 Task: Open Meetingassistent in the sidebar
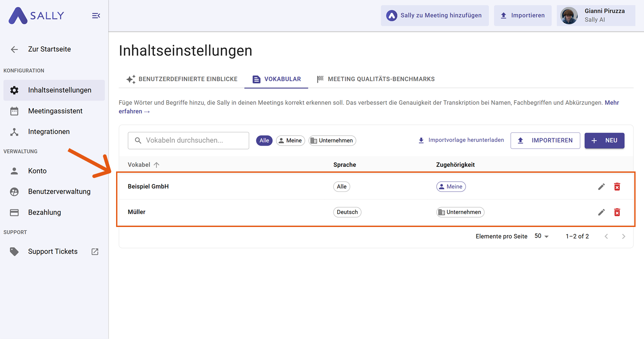(x=55, y=111)
